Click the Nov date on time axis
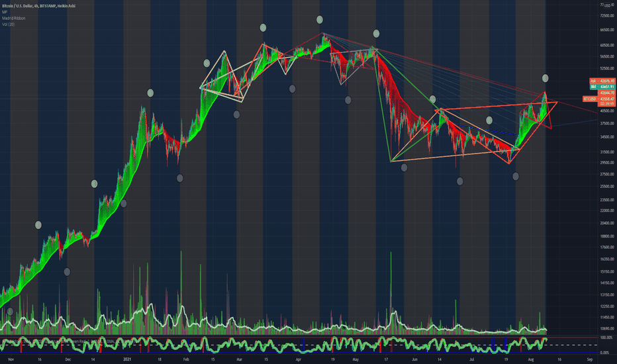 (11, 359)
